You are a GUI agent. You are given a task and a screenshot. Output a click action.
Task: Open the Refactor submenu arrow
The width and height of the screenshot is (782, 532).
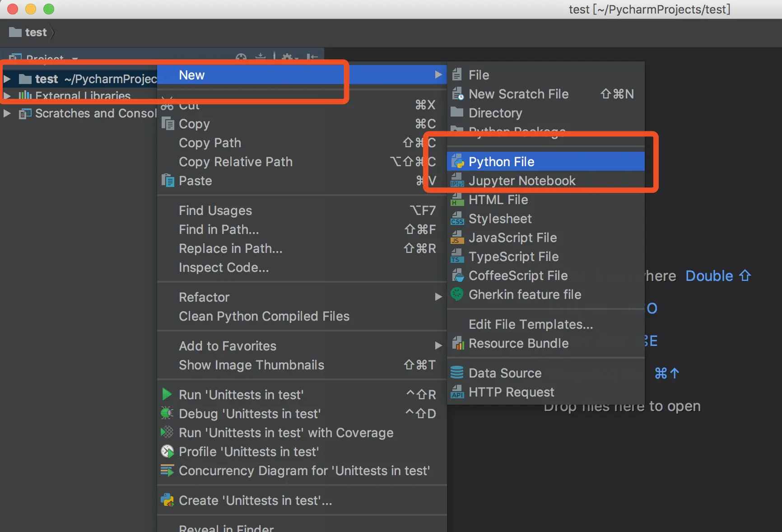point(438,297)
